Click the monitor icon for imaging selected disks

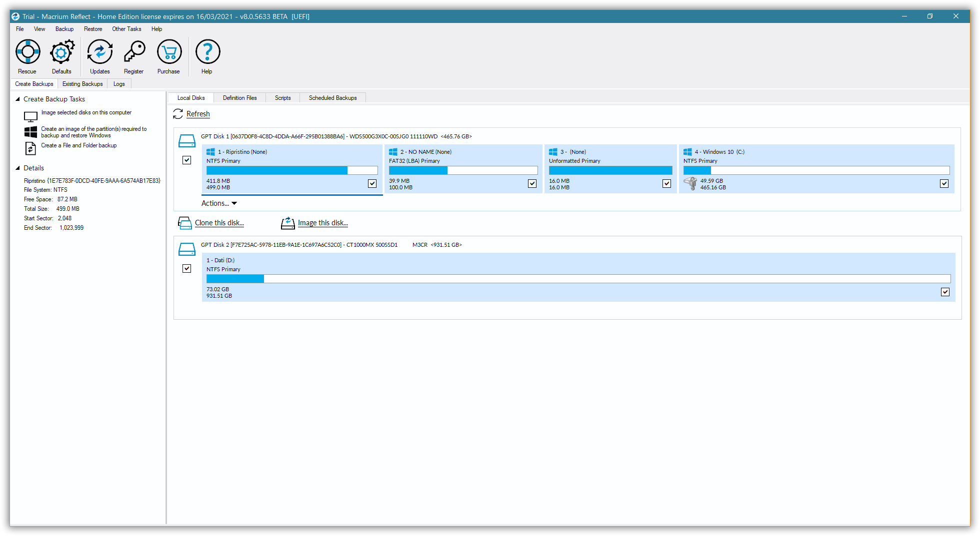pyautogui.click(x=30, y=116)
